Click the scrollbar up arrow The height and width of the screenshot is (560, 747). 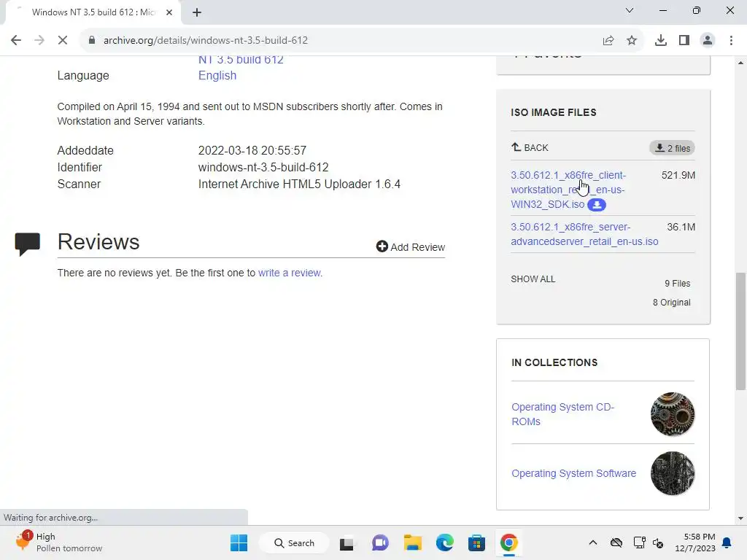740,63
